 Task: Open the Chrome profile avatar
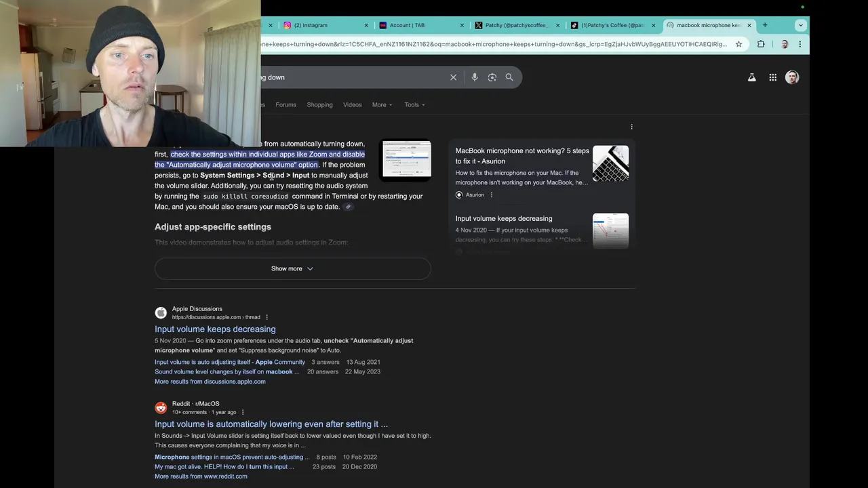(785, 44)
